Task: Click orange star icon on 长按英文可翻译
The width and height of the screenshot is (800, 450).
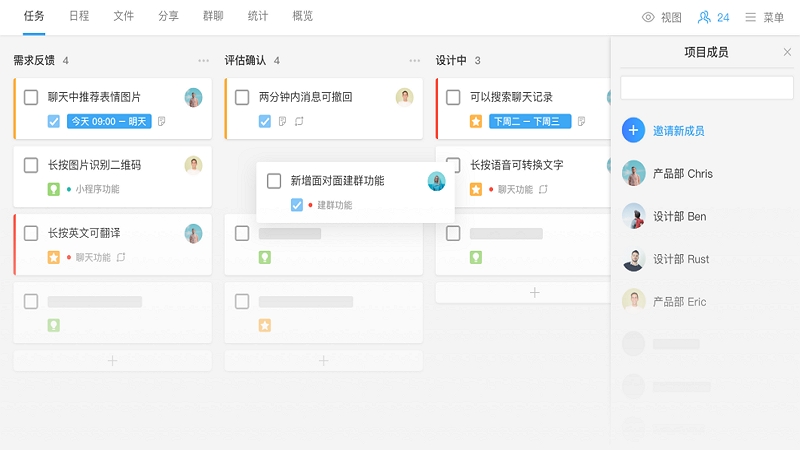Action: click(x=54, y=257)
